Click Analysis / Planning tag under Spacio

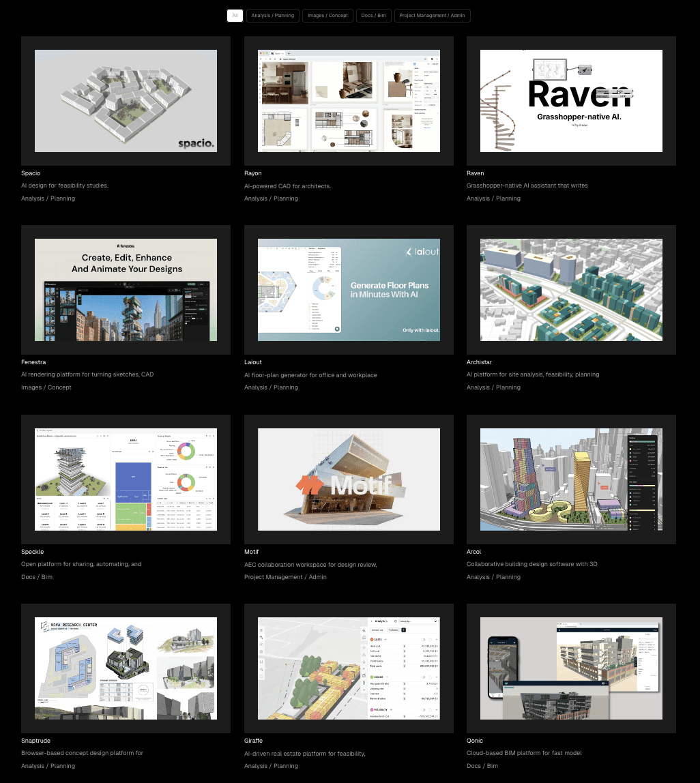tap(48, 198)
